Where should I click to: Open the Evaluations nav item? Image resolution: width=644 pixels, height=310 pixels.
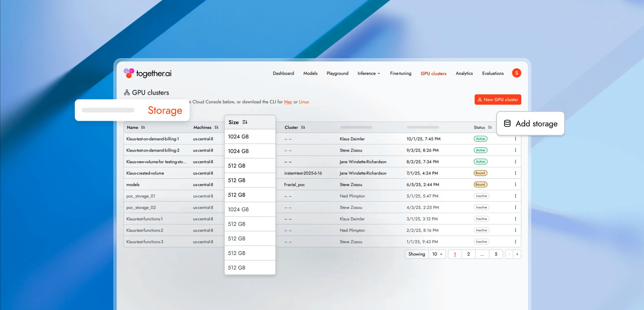[493, 74]
